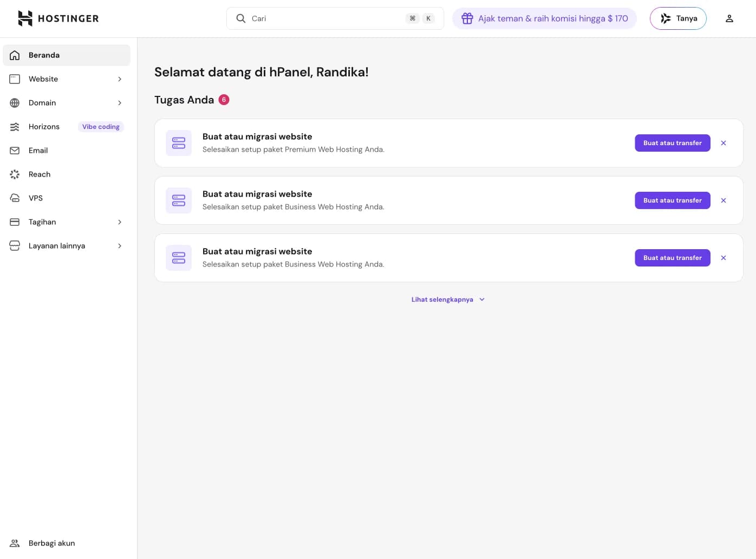Go to Beranda in sidebar
This screenshot has height=559, width=756.
click(x=44, y=55)
